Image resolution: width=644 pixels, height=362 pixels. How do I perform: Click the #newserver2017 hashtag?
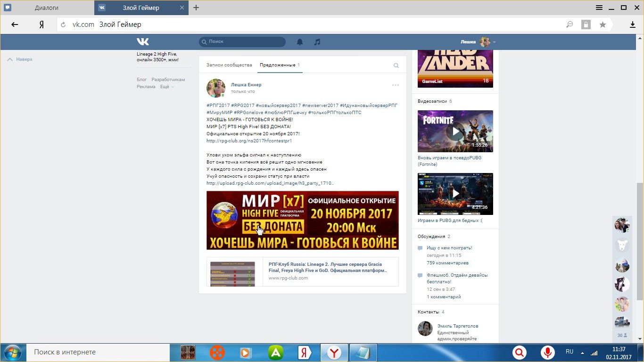click(x=320, y=106)
